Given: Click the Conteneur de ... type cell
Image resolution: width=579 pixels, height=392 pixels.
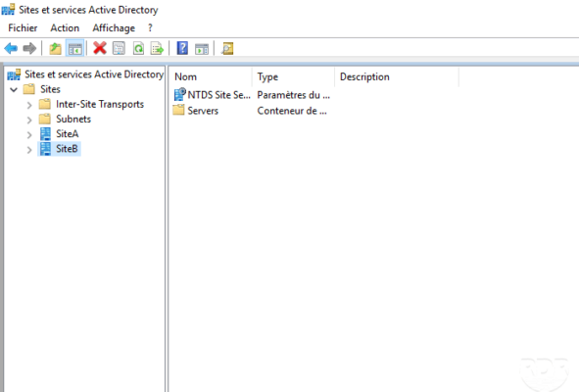Looking at the screenshot, I should [292, 111].
